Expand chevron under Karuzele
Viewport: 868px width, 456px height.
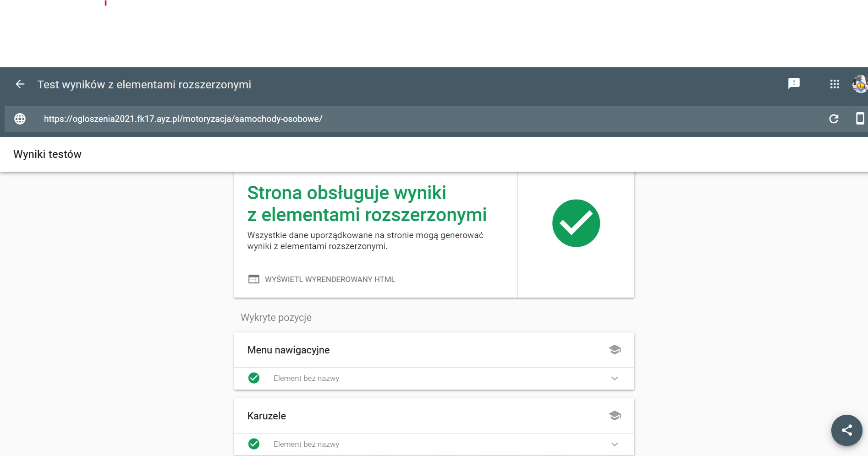pos(615,445)
